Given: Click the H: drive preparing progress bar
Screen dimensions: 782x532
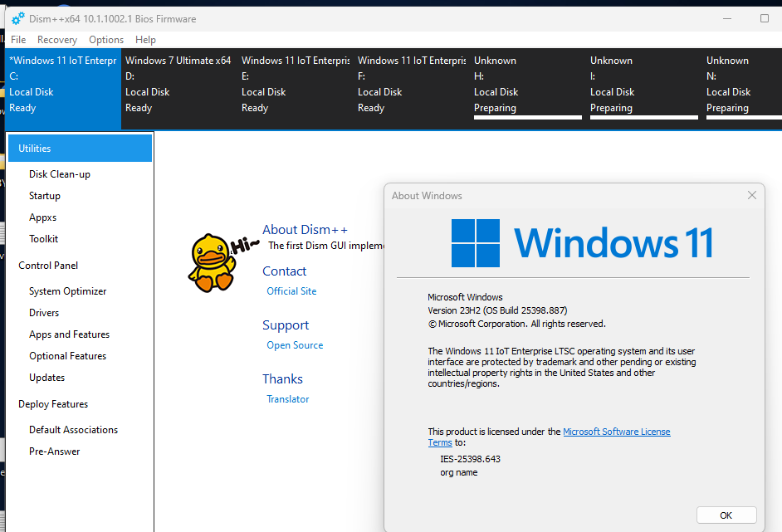Looking at the screenshot, I should (x=528, y=118).
